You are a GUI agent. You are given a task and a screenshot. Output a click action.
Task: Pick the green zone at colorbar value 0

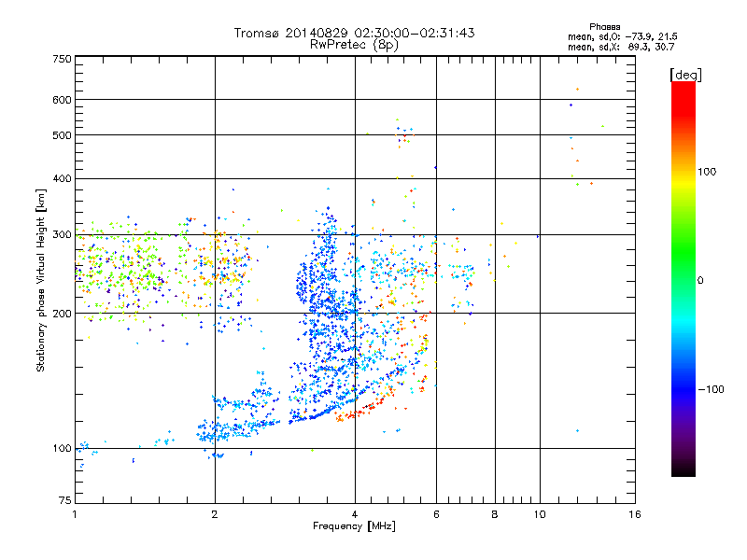684,280
